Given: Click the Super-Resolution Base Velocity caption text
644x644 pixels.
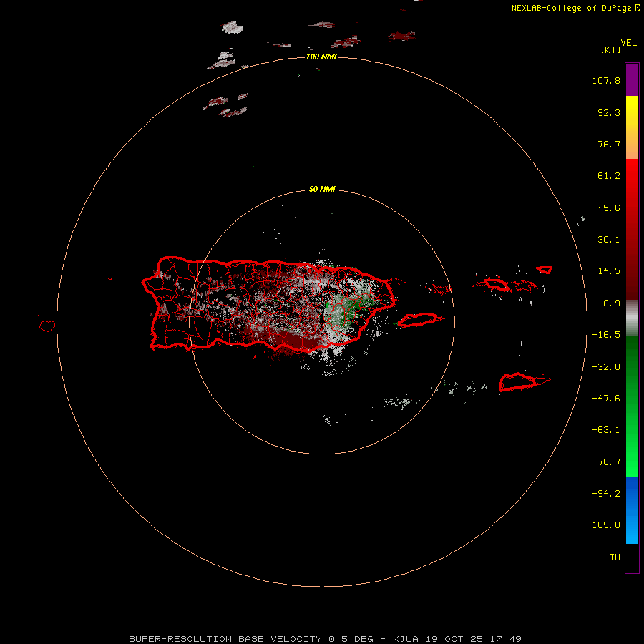Looking at the screenshot, I should click(x=325, y=639).
